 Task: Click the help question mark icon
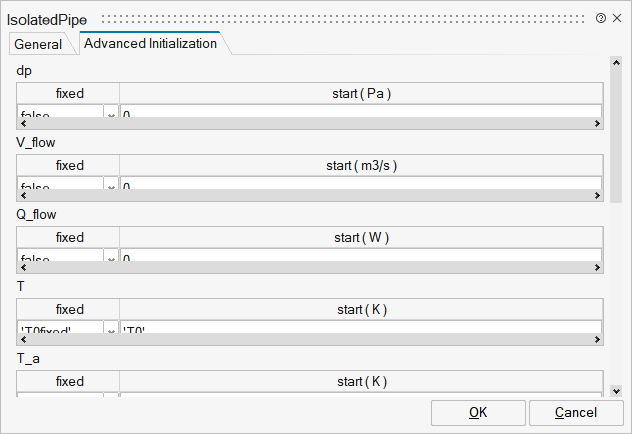601,18
